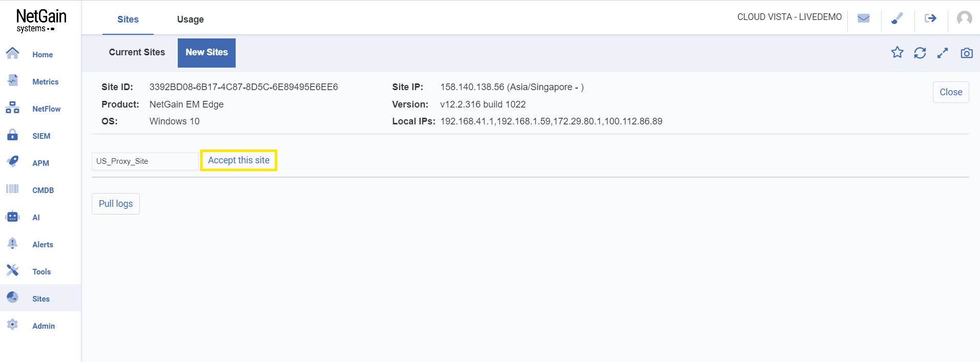Image resolution: width=980 pixels, height=362 pixels.
Task: Click the NetGain Systems logo
Action: pos(41,20)
